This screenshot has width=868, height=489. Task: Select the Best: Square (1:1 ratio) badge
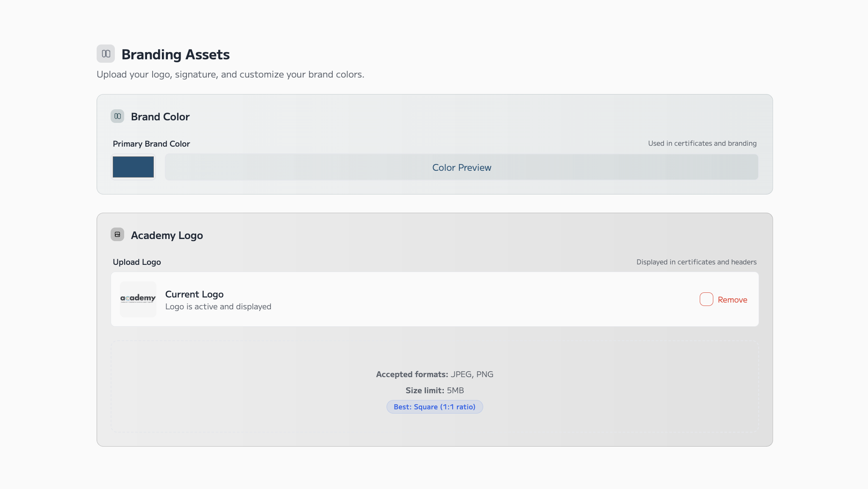(x=434, y=406)
